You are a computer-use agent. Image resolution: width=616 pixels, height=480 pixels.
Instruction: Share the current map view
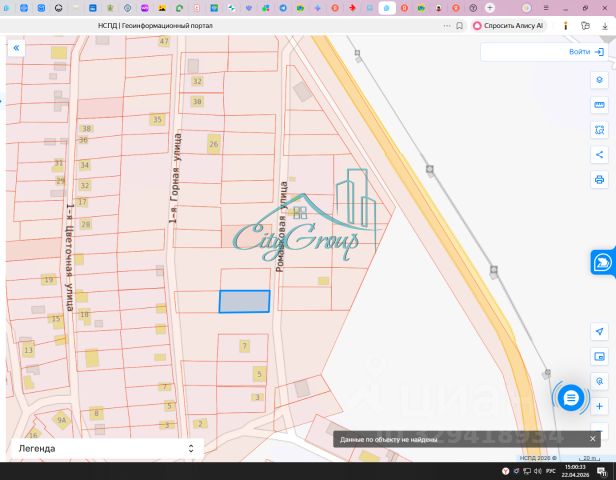[599, 155]
